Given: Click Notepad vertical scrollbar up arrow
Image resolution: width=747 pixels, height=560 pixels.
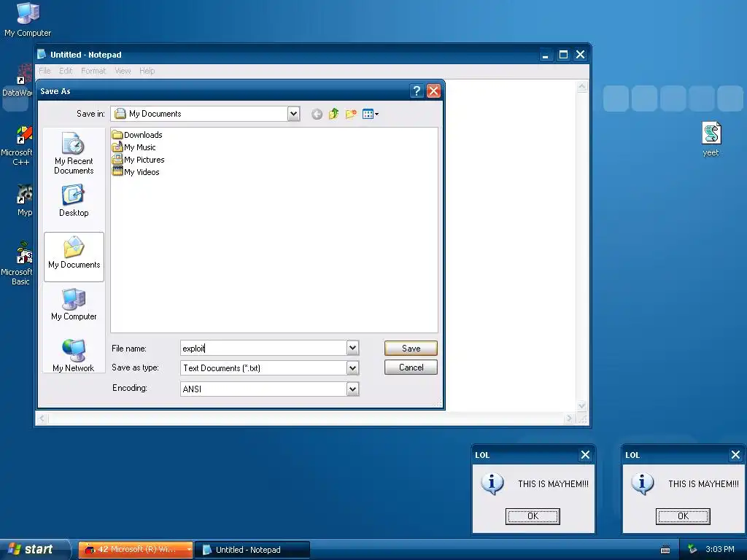Looking at the screenshot, I should tap(581, 87).
